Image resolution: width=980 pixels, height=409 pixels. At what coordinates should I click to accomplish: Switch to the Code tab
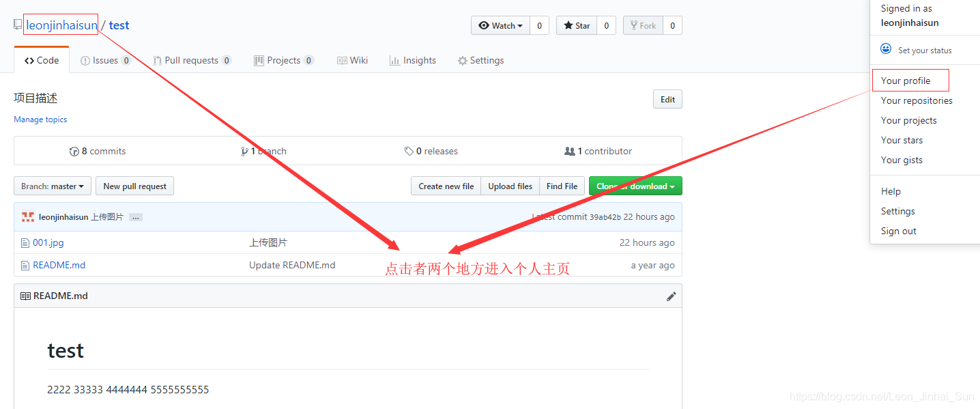tap(42, 60)
